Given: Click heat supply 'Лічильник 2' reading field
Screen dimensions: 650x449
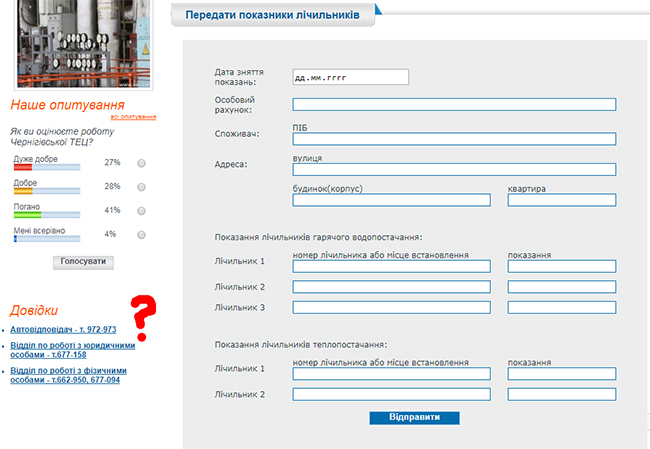Looking at the screenshot, I should [561, 395].
